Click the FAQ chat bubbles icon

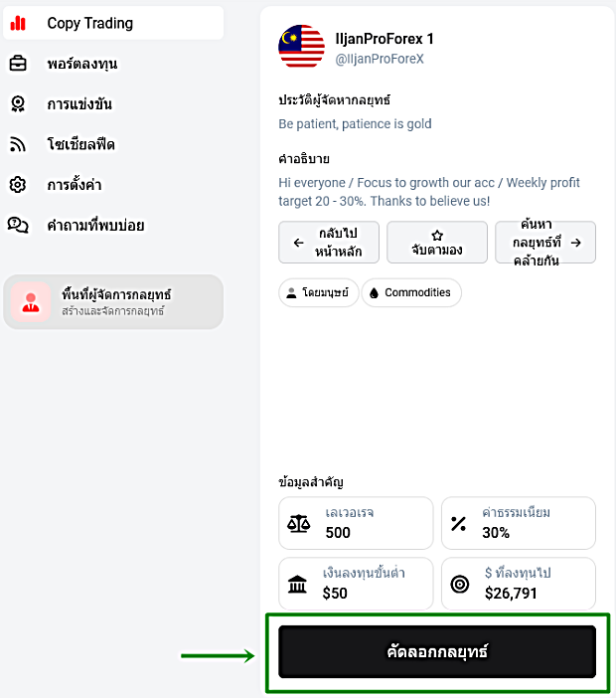coord(18,225)
